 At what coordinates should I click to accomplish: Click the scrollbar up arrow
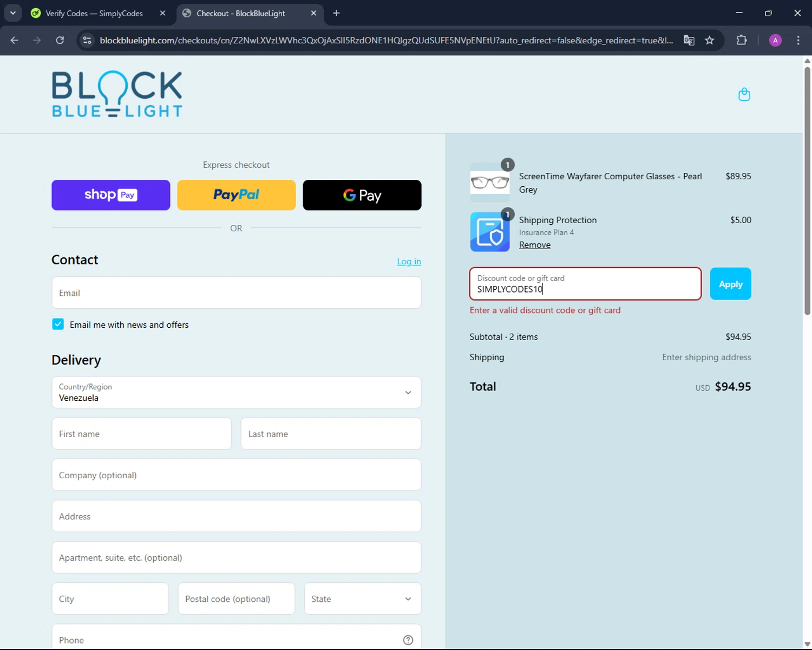click(x=807, y=61)
